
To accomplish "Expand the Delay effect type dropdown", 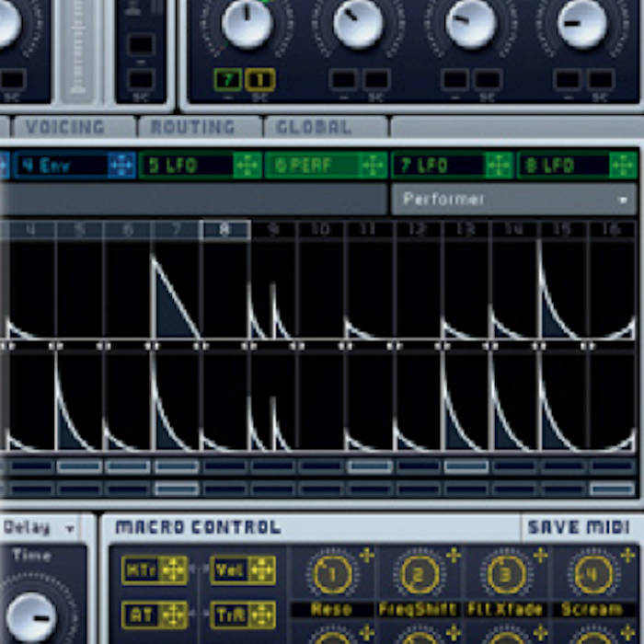I will tap(40, 528).
